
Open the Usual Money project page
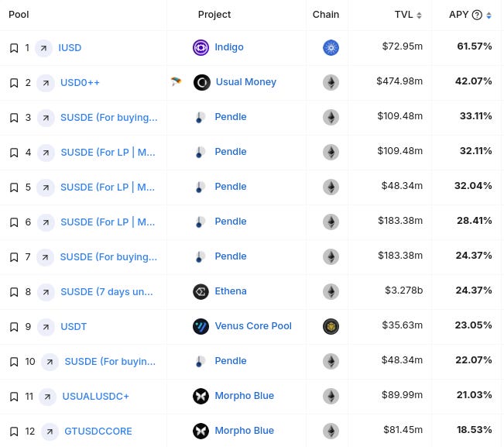click(246, 82)
